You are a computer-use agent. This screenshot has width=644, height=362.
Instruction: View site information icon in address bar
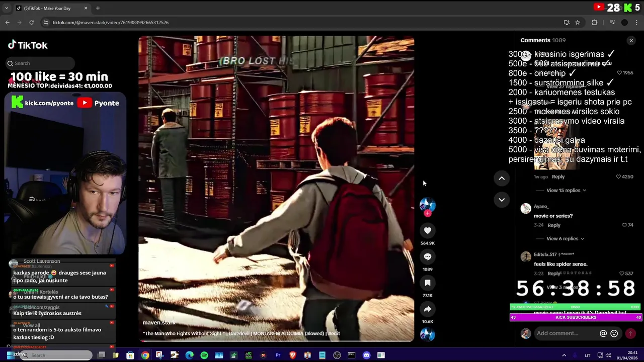point(46,22)
